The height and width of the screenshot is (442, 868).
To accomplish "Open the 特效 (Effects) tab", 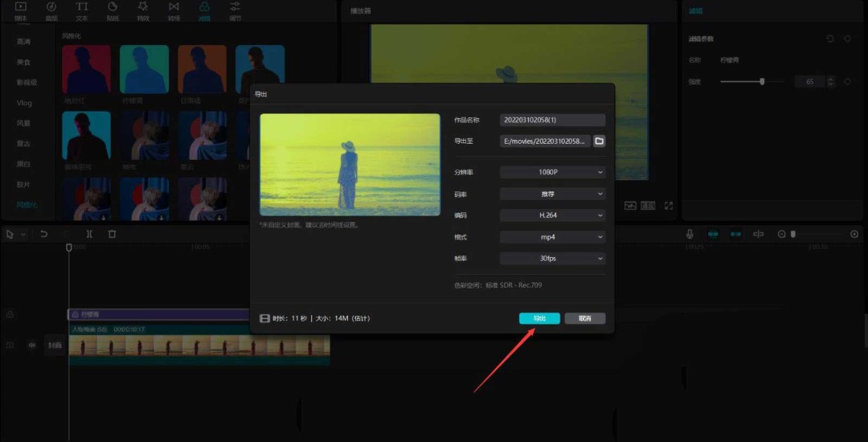I will tap(142, 10).
